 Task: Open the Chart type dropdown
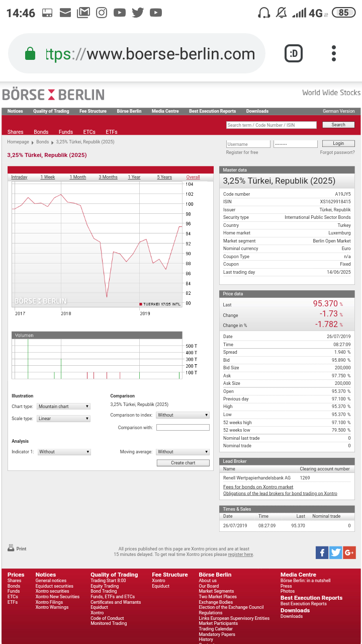[64, 407]
